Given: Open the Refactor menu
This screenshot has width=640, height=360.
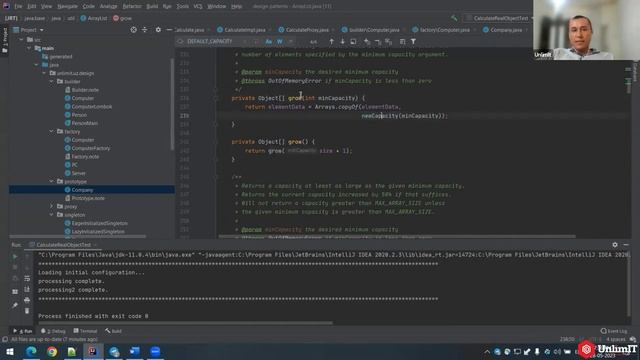Looking at the screenshot, I should point(132,6).
